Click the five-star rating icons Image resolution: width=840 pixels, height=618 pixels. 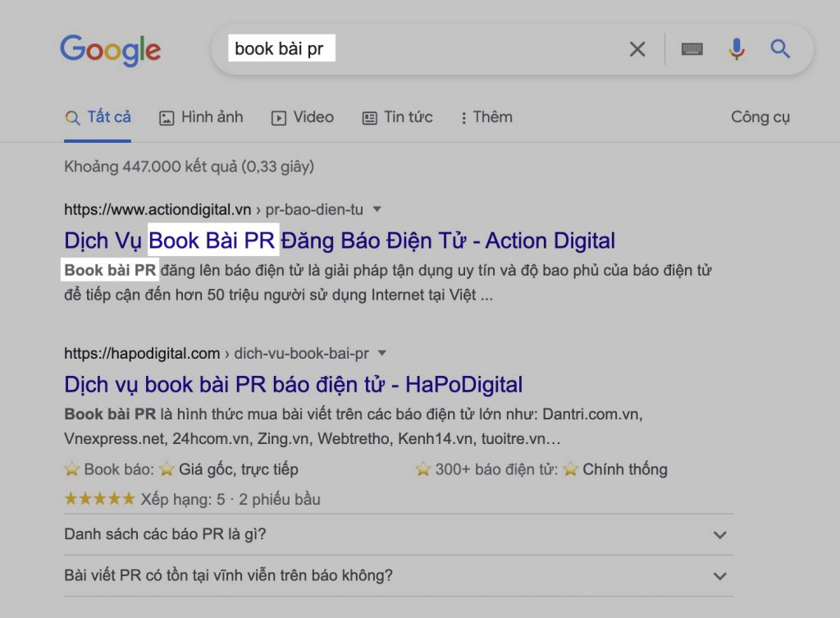pos(99,499)
